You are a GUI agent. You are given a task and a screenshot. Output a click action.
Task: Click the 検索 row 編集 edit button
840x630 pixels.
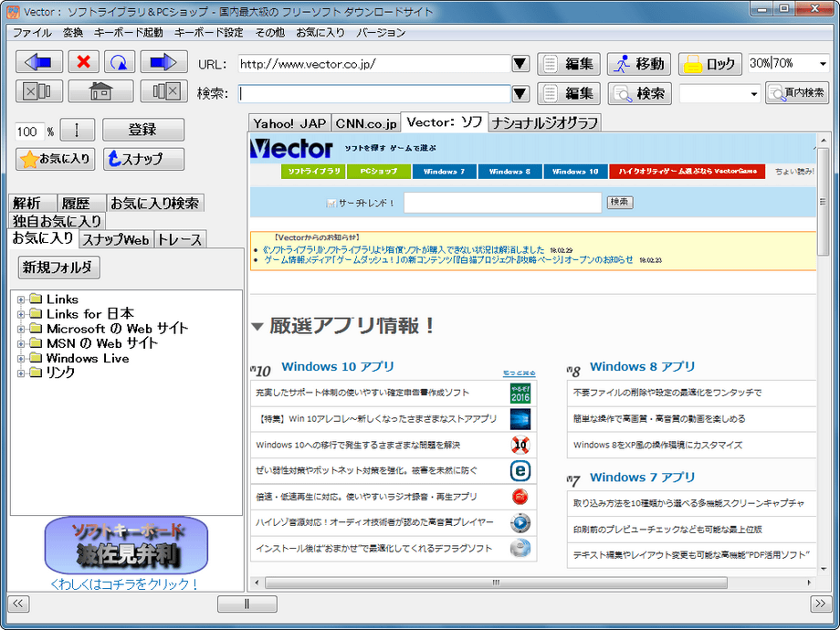pos(569,93)
